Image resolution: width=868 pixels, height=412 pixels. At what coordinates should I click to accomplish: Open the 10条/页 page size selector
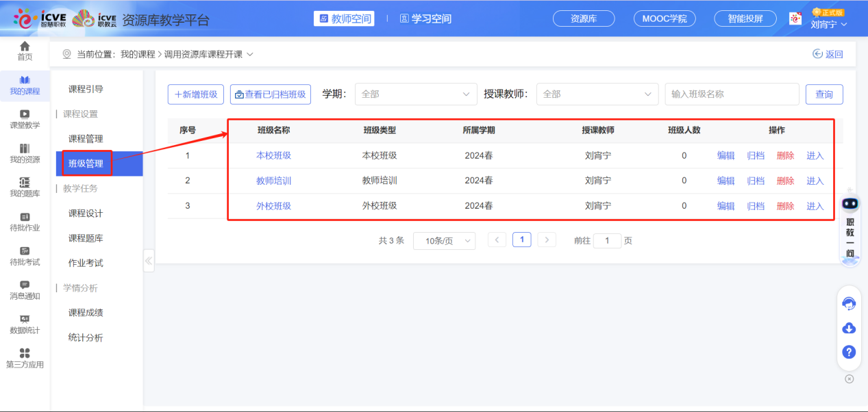click(444, 240)
